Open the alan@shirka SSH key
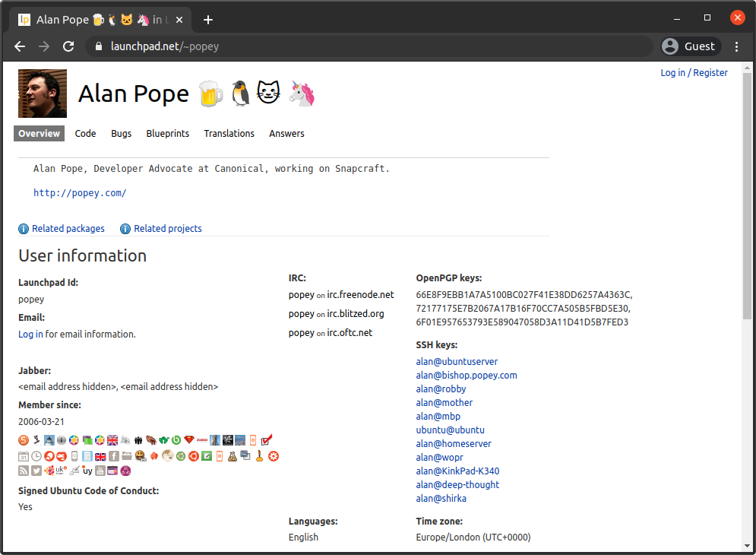 pyautogui.click(x=441, y=499)
